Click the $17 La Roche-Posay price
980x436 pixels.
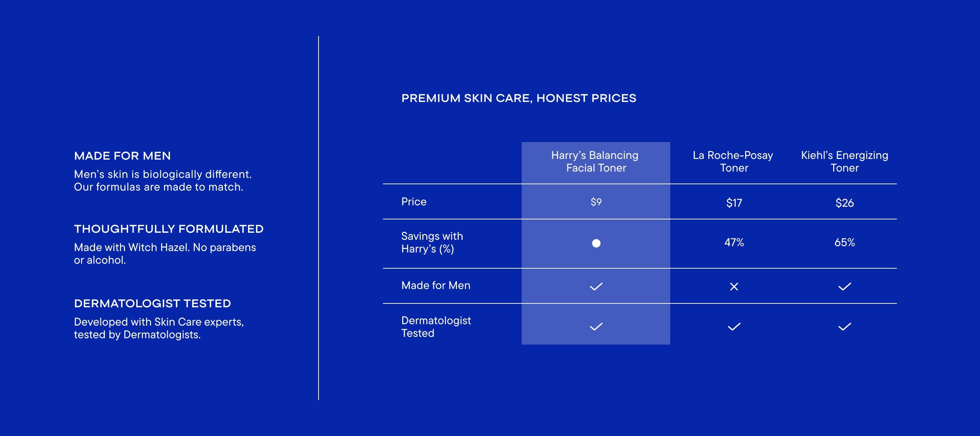click(734, 203)
